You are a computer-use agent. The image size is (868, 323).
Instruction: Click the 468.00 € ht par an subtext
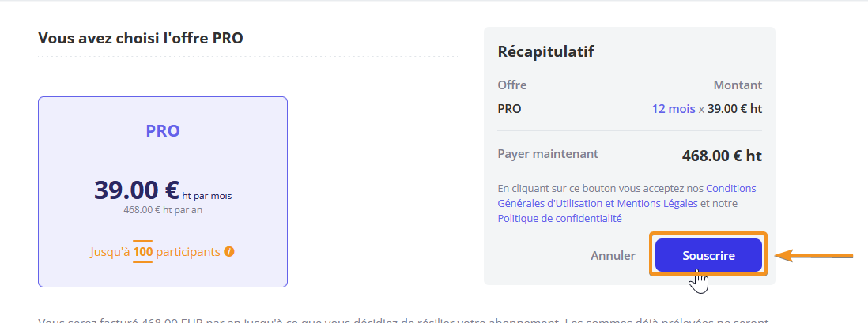163,209
